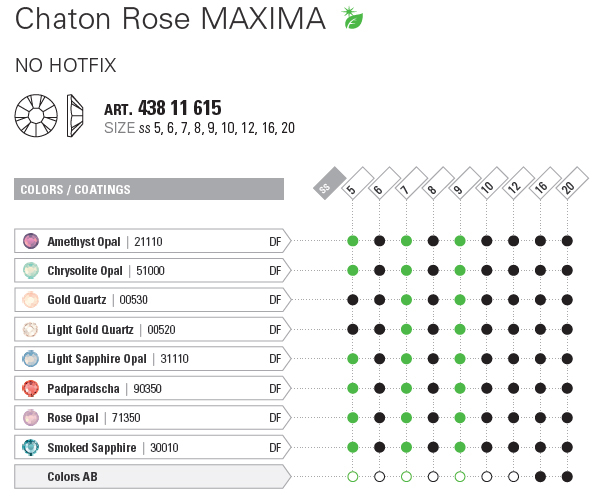Select the size 20 column header

567,184
